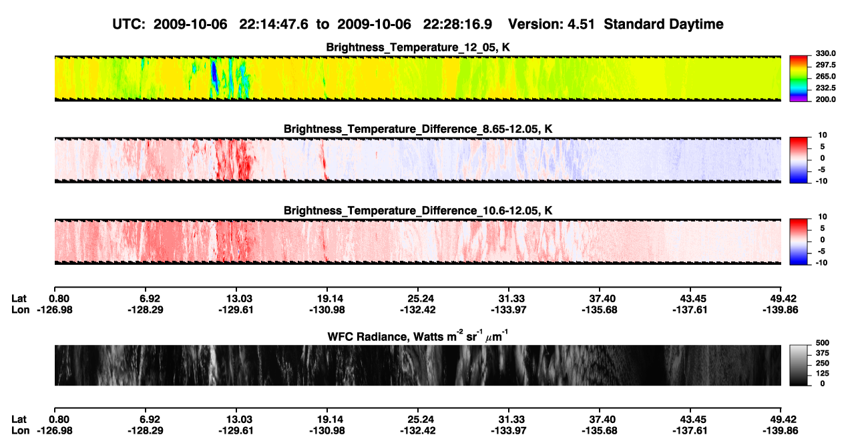
Task: Click the Brightness_Temperature_12_05, K panel title
Action: click(419, 47)
